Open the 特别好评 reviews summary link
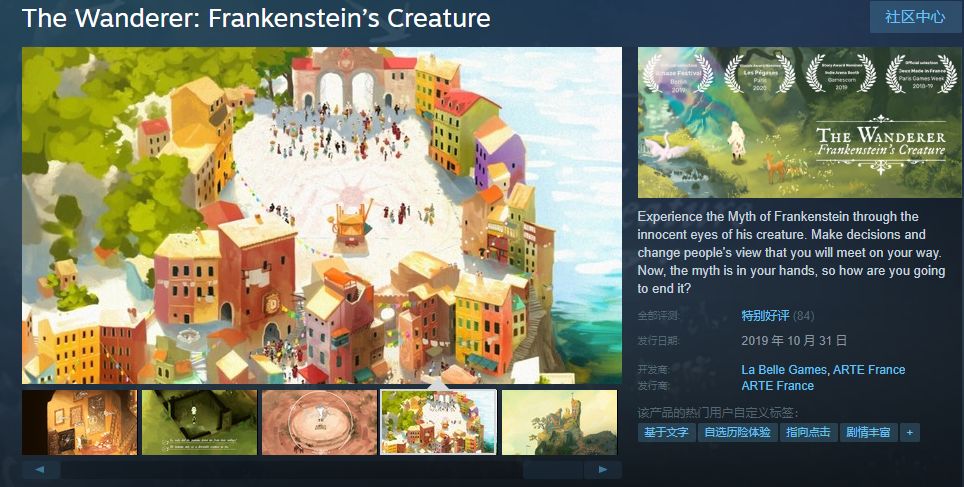 pos(765,316)
